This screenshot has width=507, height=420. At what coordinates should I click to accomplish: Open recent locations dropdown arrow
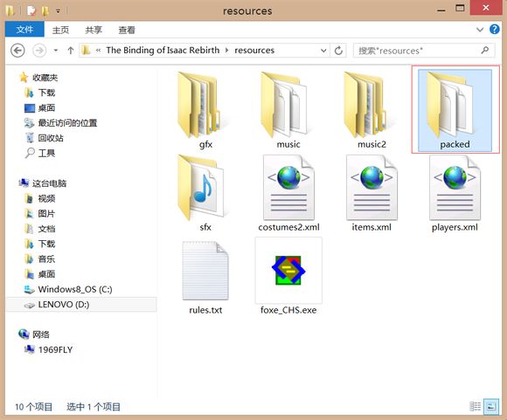tap(56, 51)
